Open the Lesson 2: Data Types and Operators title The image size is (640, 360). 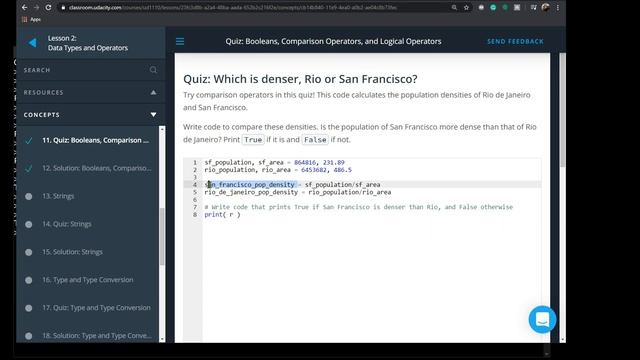tap(88, 43)
